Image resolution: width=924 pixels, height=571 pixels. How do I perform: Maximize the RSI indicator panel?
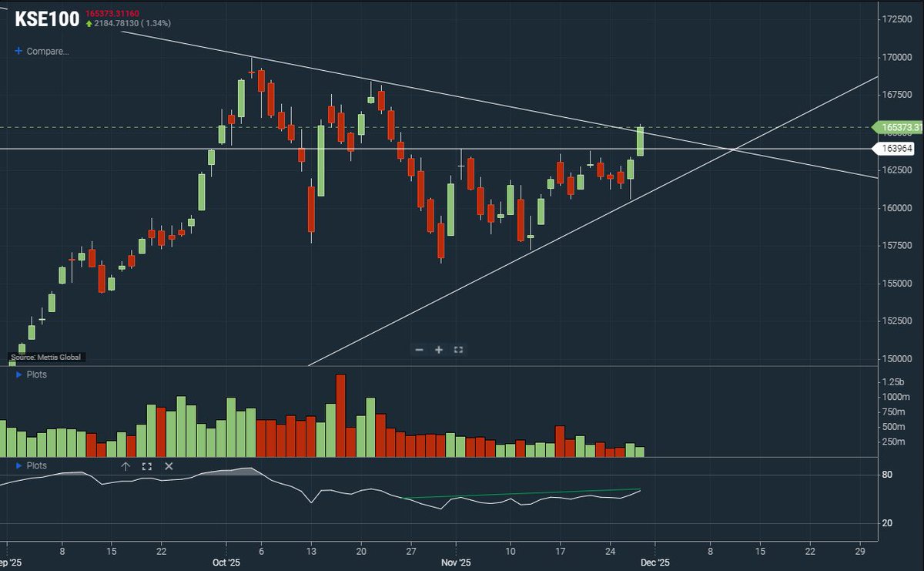[147, 466]
